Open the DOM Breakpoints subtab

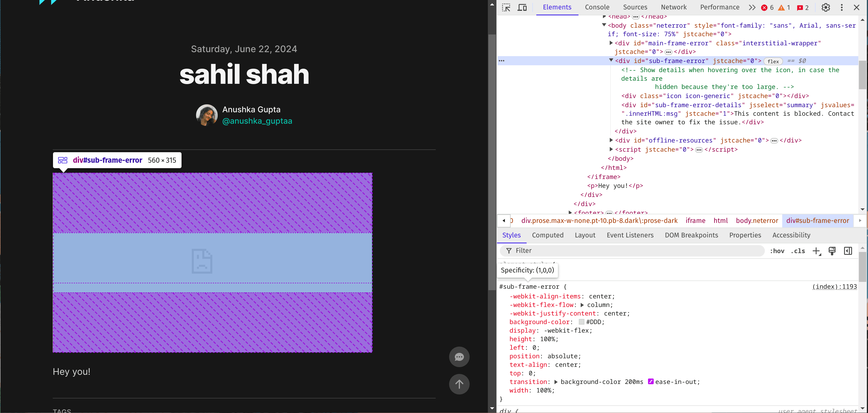click(x=691, y=235)
